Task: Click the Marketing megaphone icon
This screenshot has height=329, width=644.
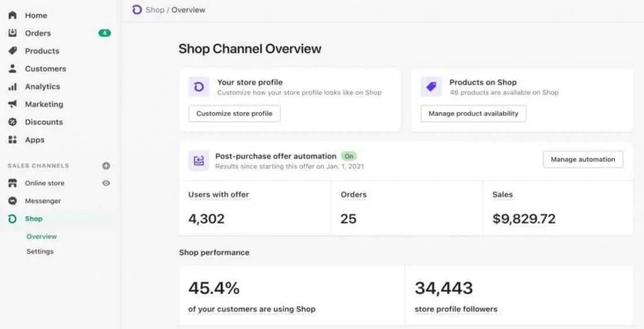Action: coord(13,104)
